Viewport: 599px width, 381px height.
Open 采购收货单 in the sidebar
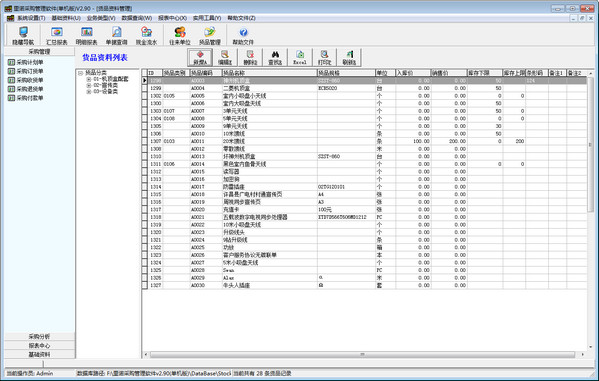pyautogui.click(x=26, y=80)
